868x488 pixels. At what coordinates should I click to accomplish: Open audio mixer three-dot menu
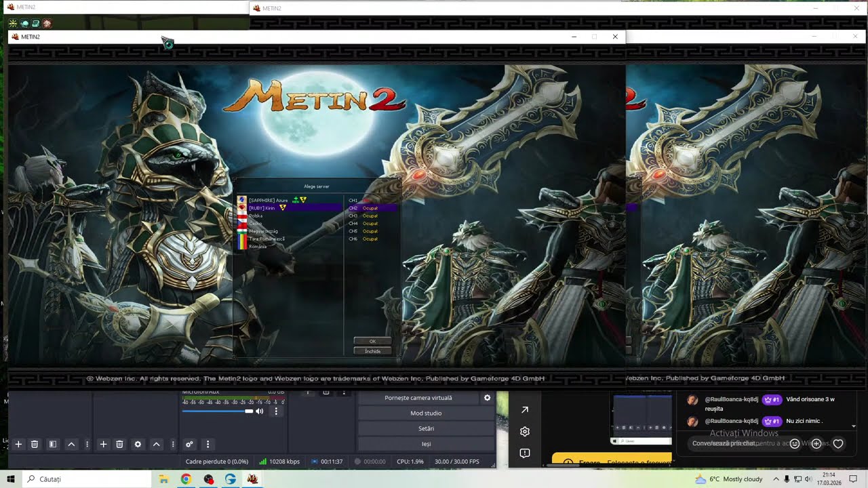[x=208, y=445]
